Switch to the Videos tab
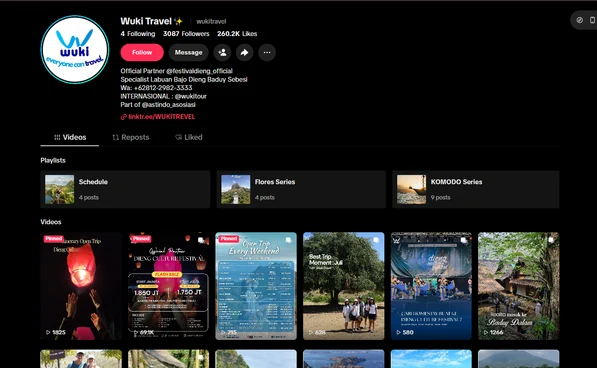This screenshot has height=368, width=597. pos(70,137)
